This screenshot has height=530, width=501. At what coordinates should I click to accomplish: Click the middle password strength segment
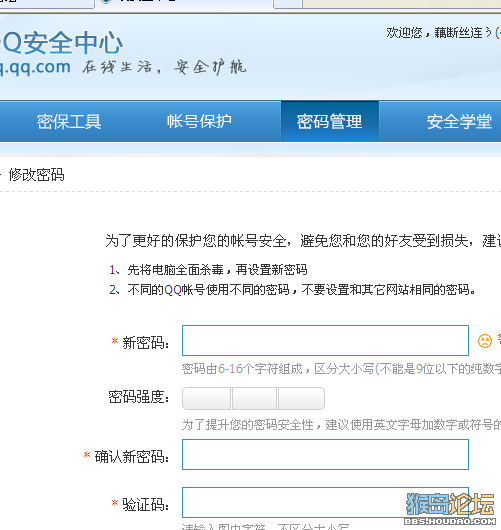pos(255,399)
